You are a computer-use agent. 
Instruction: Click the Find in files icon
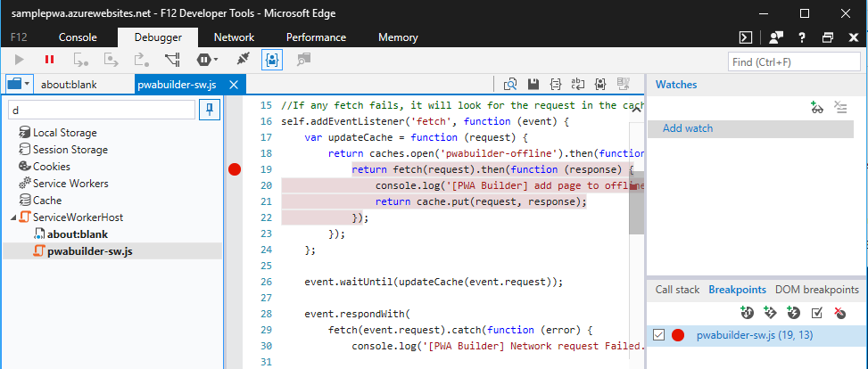coord(510,84)
